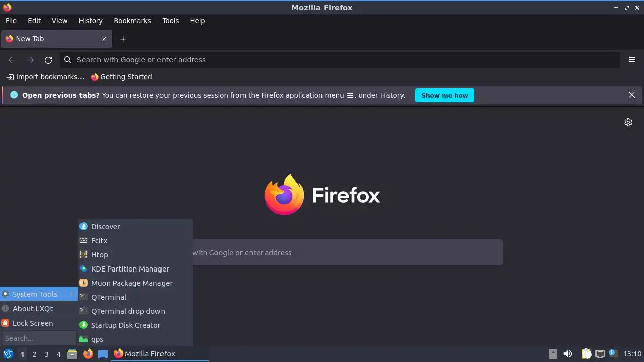Open the Firefox hamburger application menu
644x362 pixels.
pos(632,60)
